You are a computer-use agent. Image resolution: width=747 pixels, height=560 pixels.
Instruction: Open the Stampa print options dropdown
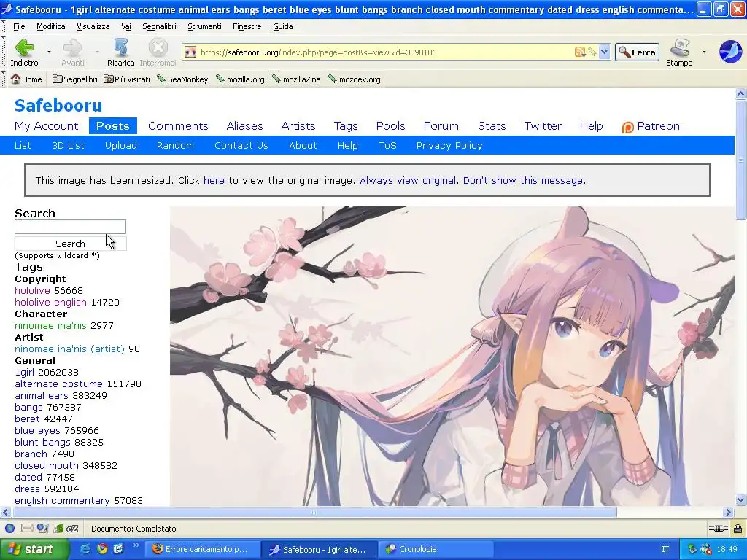[x=704, y=52]
